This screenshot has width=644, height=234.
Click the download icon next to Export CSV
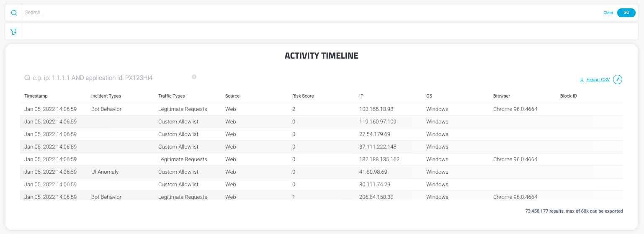pos(582,80)
